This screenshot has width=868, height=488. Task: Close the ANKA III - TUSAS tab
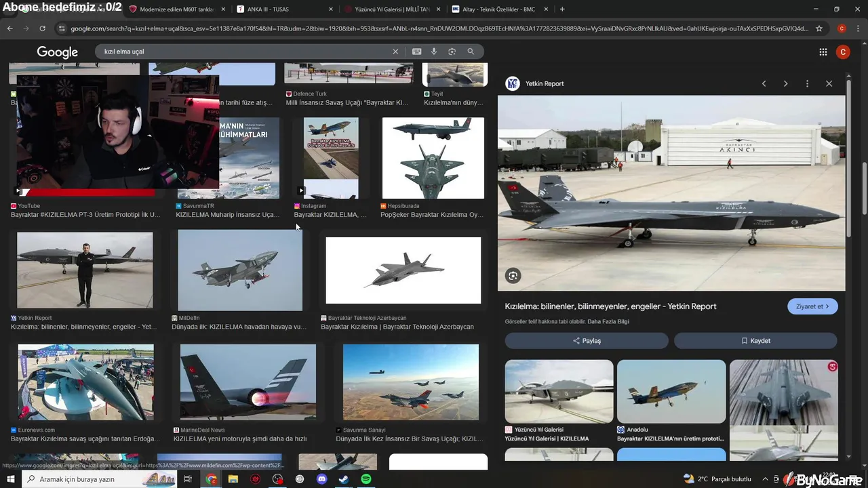(x=330, y=9)
